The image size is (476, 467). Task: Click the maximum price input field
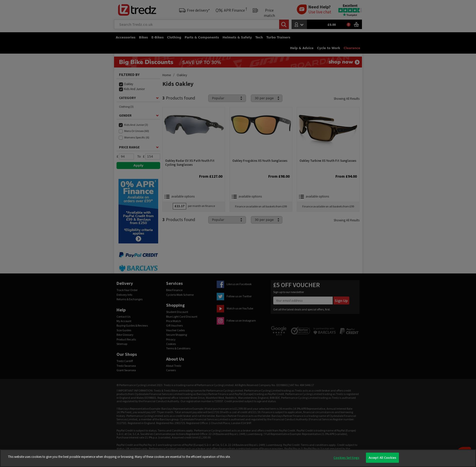click(153, 157)
